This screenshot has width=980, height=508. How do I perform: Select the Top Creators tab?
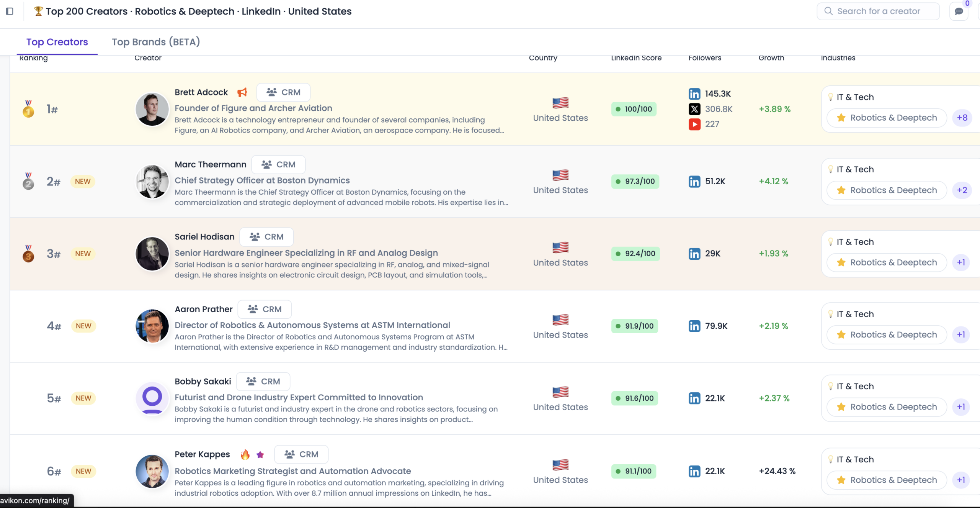[57, 42]
